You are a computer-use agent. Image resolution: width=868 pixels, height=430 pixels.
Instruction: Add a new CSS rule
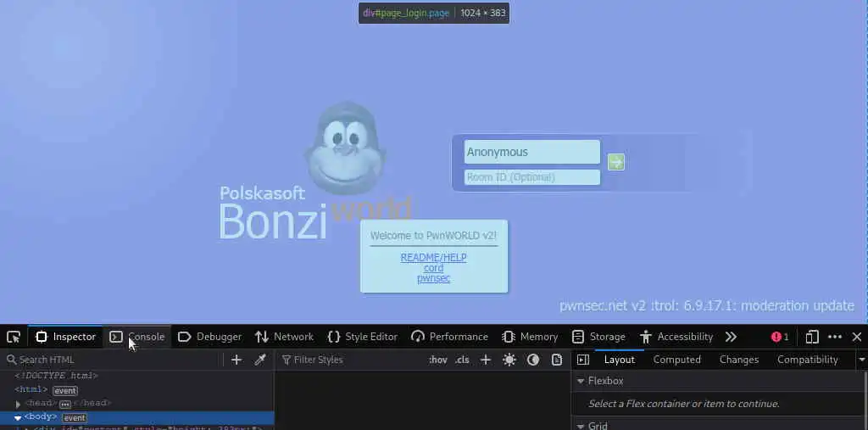[x=486, y=360]
